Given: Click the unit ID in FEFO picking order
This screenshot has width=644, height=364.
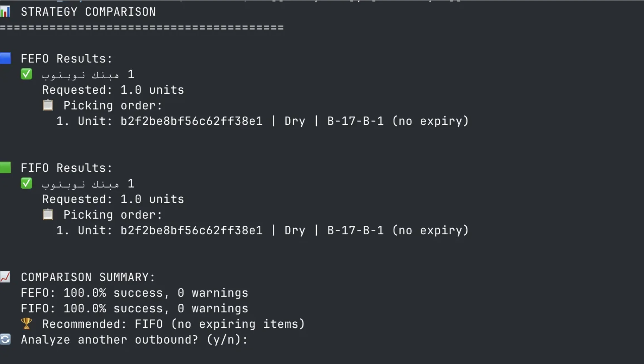Looking at the screenshot, I should coord(192,121).
